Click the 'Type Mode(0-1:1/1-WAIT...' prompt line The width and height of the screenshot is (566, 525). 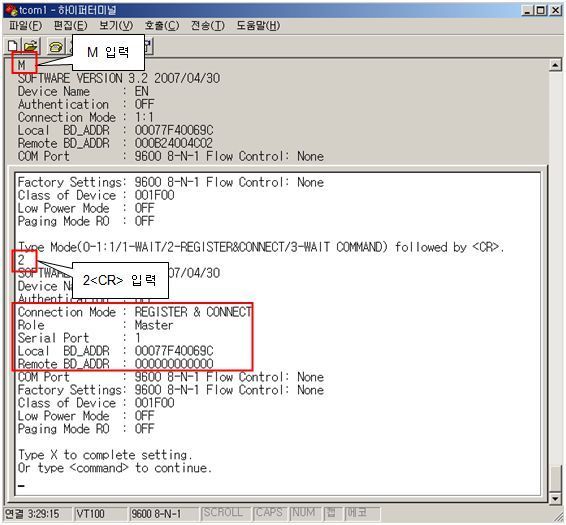coord(261,247)
